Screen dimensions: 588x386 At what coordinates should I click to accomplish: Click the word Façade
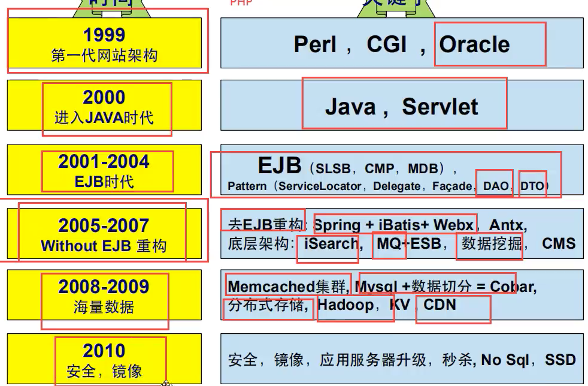(x=452, y=186)
